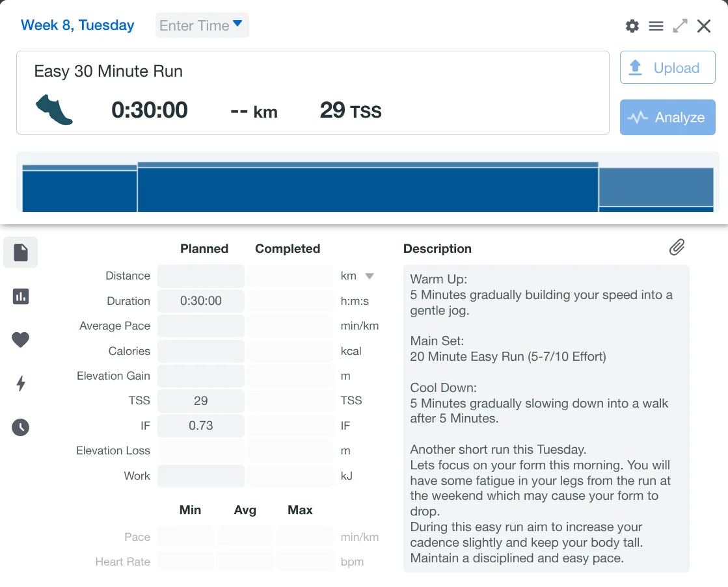
Task: Expand the Enter Time dropdown
Action: (202, 25)
